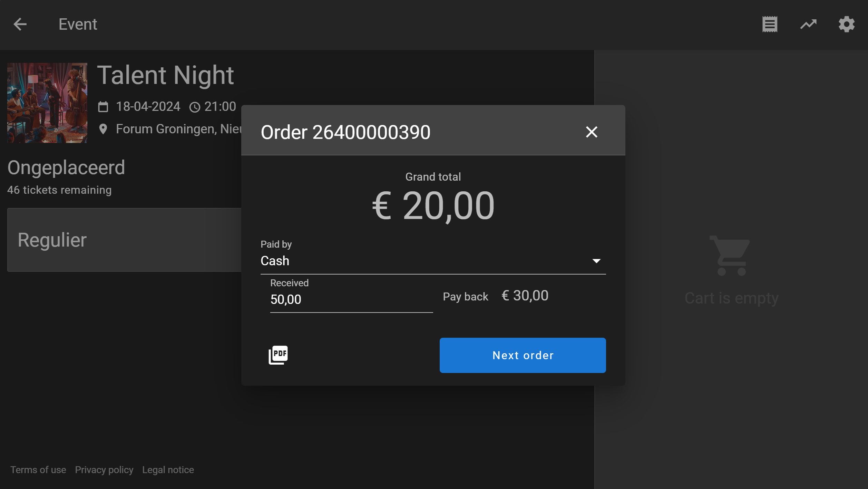Screen dimensions: 868x489
Task: Open the Terms of use link
Action: point(38,470)
